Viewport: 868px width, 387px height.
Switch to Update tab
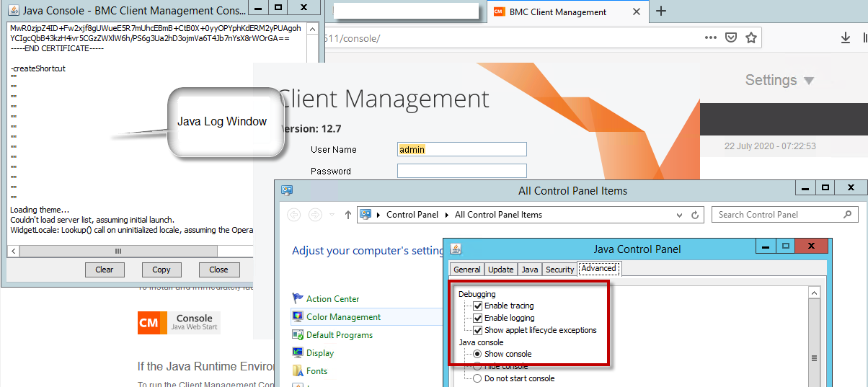tap(501, 270)
